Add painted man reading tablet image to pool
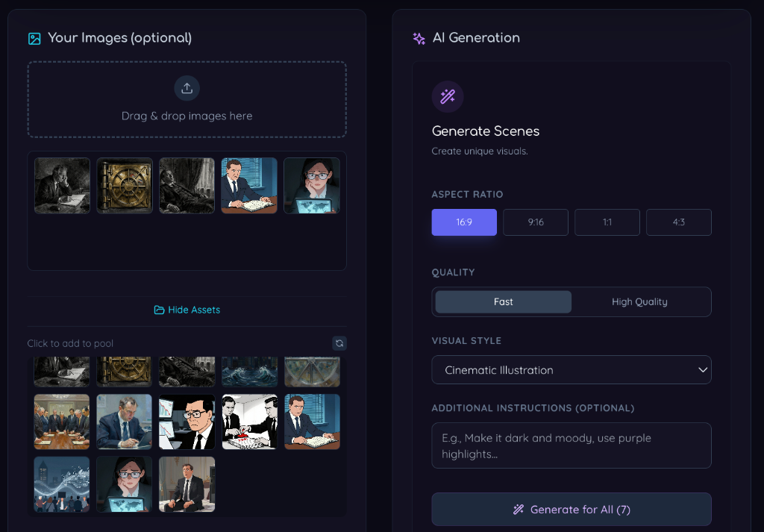The image size is (764, 532). coord(125,422)
